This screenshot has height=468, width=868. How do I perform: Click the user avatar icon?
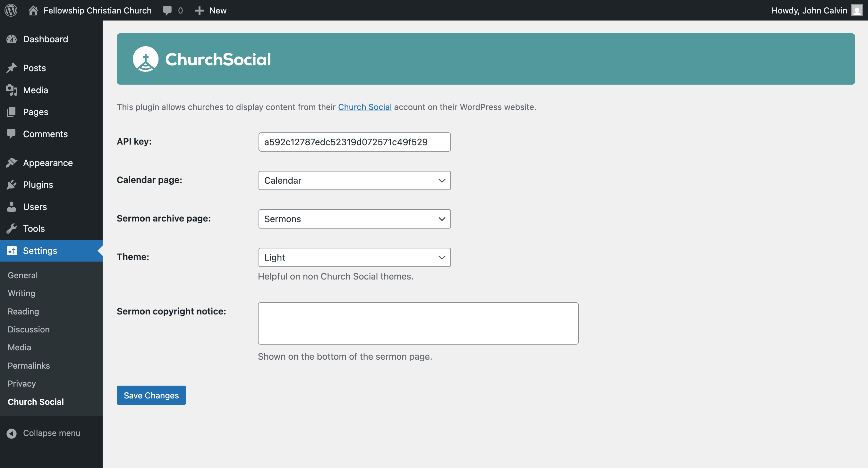[x=856, y=10]
